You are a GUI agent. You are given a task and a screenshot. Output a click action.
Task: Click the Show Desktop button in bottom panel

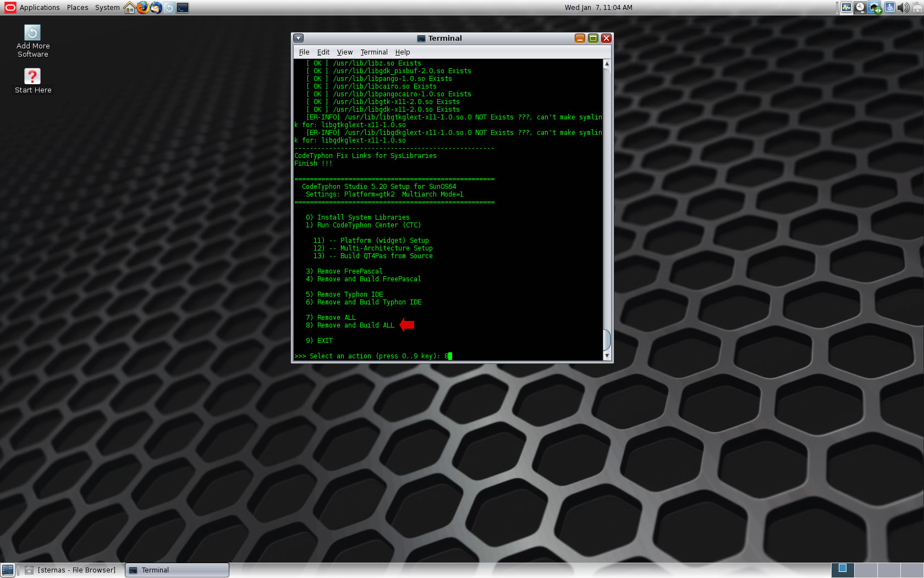(x=8, y=570)
